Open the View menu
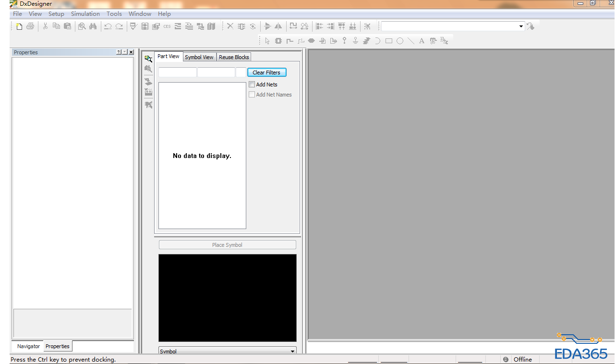615x364 pixels. point(35,14)
